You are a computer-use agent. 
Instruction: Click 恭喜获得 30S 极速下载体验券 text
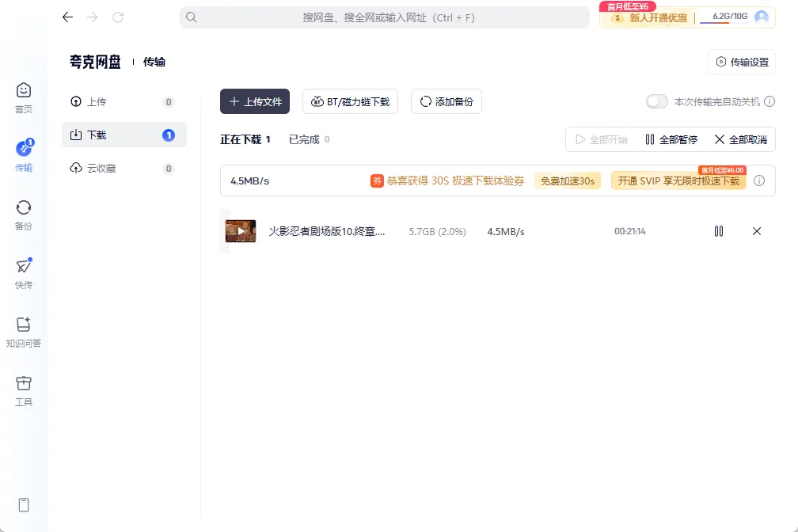[455, 180]
